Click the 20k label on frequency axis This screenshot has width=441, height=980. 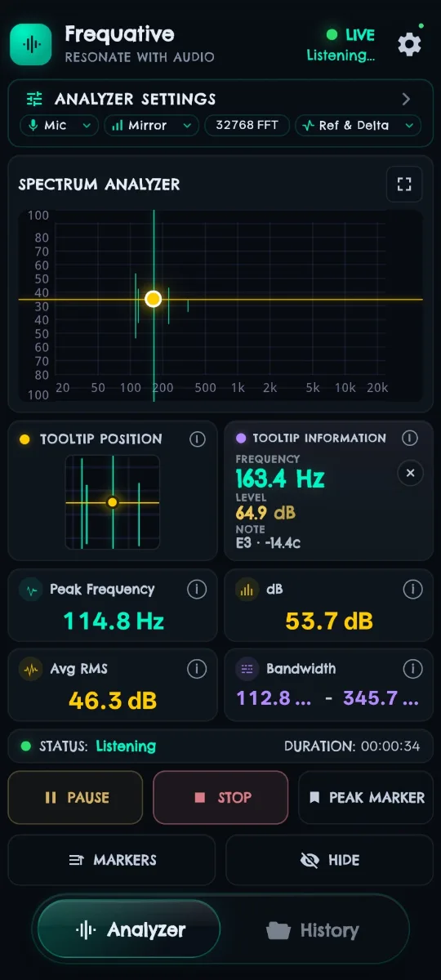point(376,388)
